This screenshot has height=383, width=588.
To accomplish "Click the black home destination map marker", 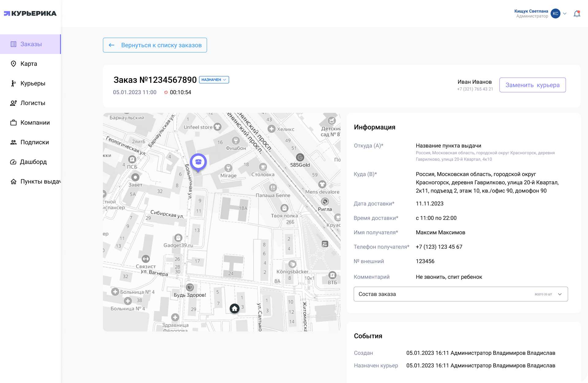I will [x=235, y=308].
